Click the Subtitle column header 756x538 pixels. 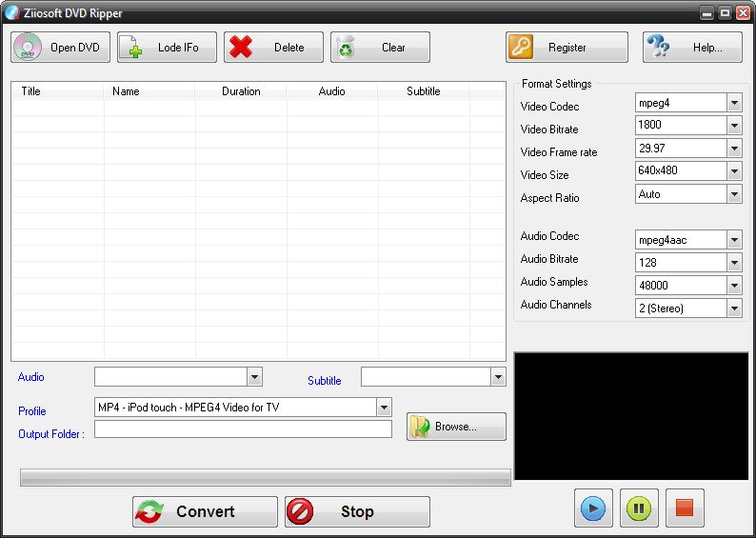pyautogui.click(x=424, y=91)
